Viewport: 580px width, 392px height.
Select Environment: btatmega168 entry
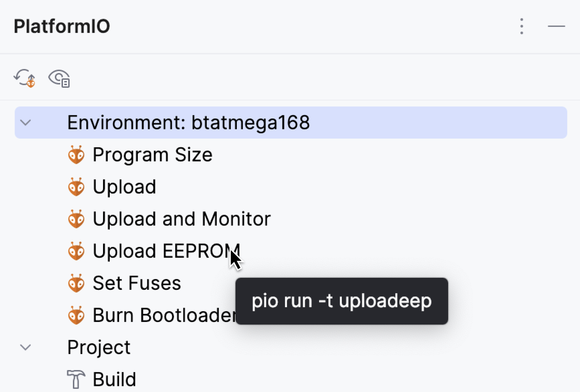point(189,122)
